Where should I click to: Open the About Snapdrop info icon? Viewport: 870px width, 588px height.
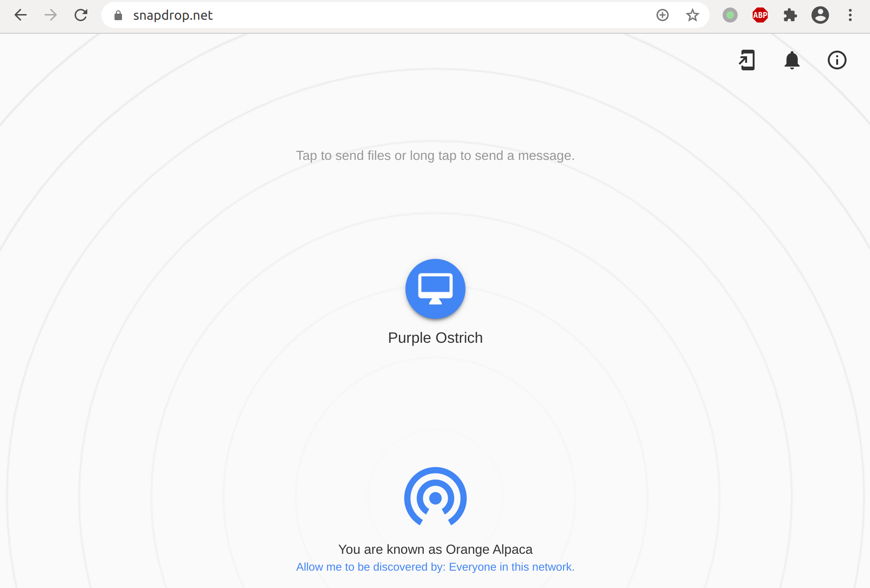point(837,60)
